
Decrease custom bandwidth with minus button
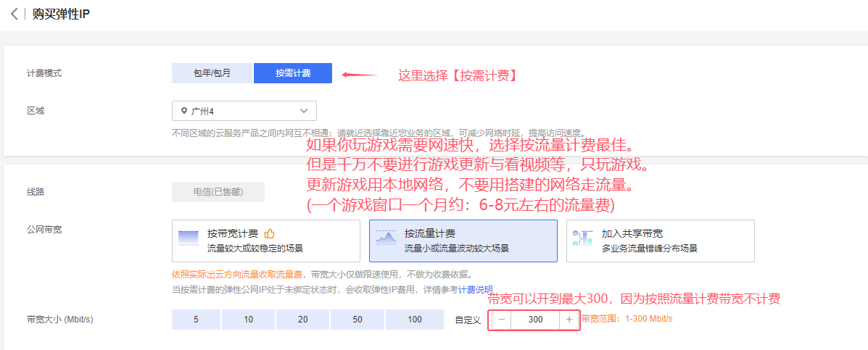502,320
